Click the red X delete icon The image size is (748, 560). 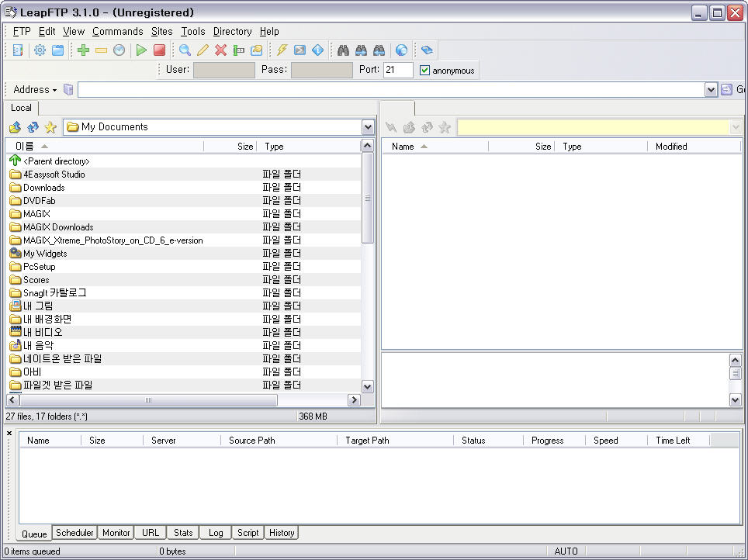click(x=220, y=50)
